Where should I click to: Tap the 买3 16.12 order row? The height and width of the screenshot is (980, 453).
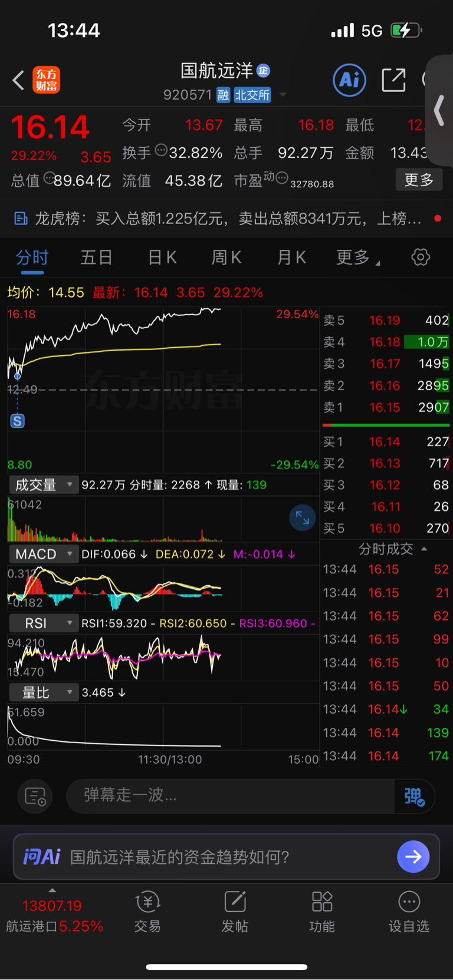[386, 486]
